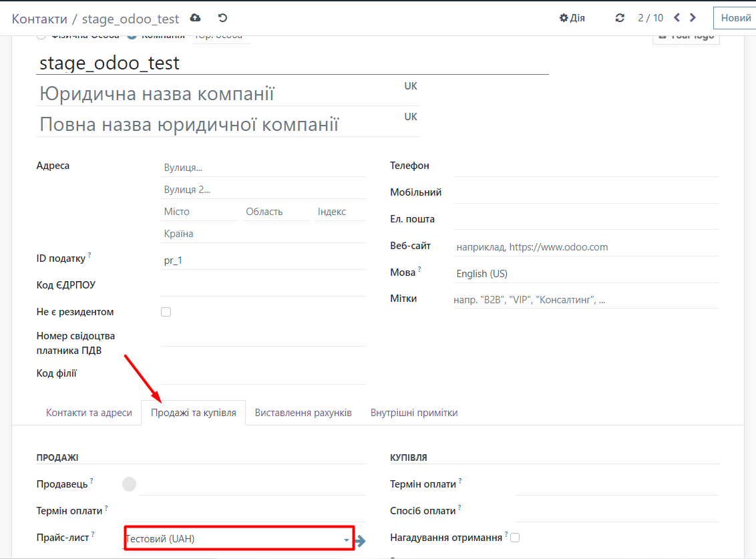
Task: Open the Дія gear action menu
Action: [572, 18]
